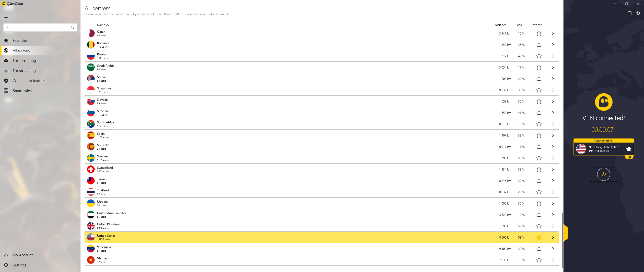
Task: Click the Sweden flag icon
Action: click(x=91, y=158)
